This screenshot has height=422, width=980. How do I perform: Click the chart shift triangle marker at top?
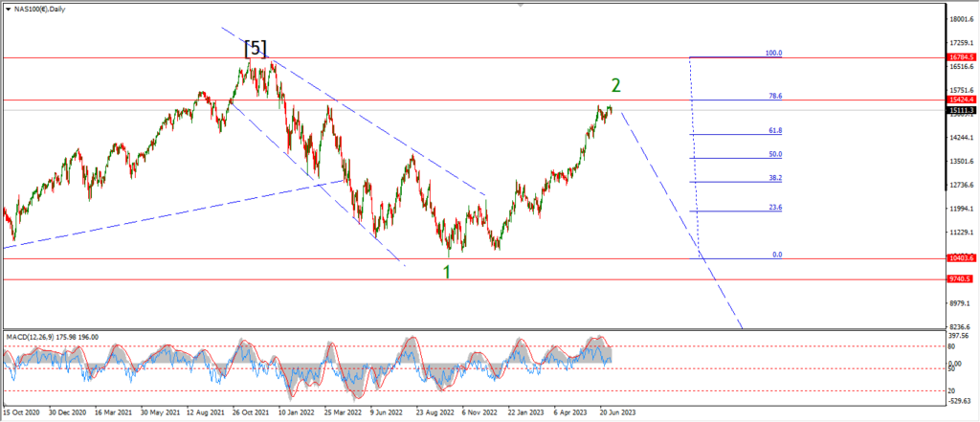(x=522, y=4)
